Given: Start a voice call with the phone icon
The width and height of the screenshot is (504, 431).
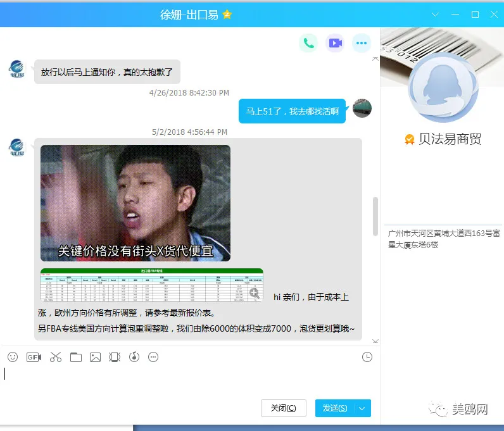Looking at the screenshot, I should pyautogui.click(x=308, y=43).
